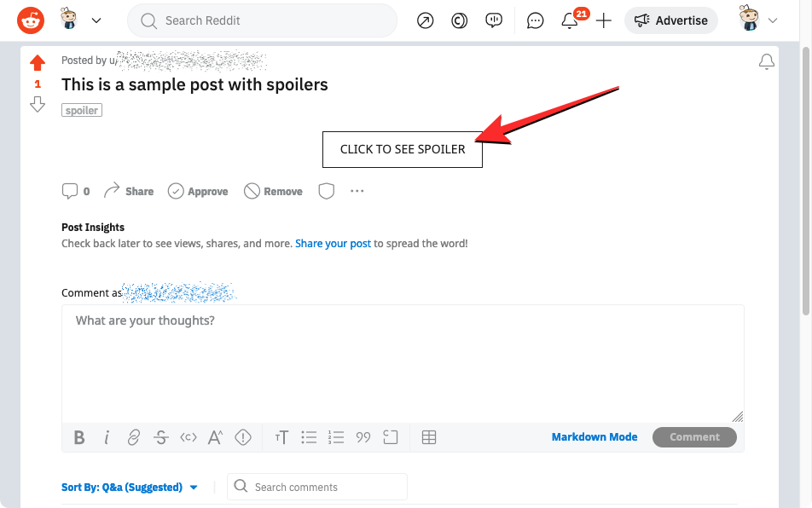
Task: Open the Popular posts arrow icon
Action: (x=425, y=20)
